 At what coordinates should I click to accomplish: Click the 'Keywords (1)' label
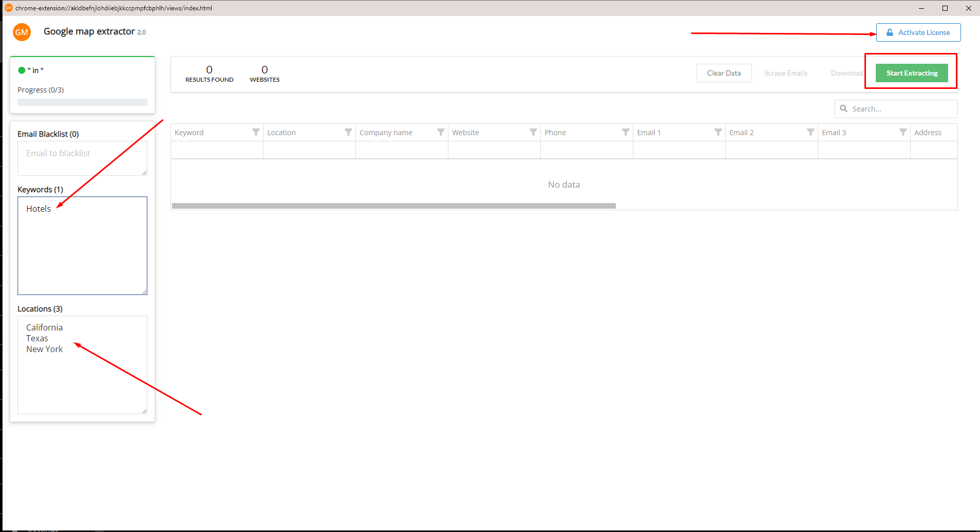point(40,190)
